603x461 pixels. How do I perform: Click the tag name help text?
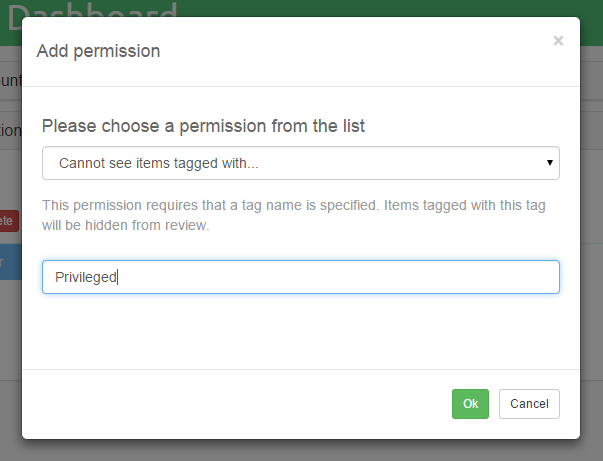pyautogui.click(x=300, y=215)
